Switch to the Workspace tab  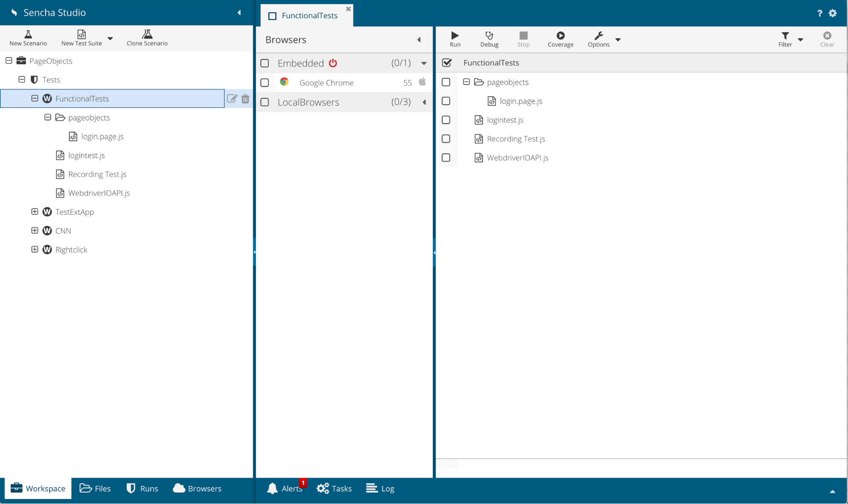pyautogui.click(x=38, y=488)
